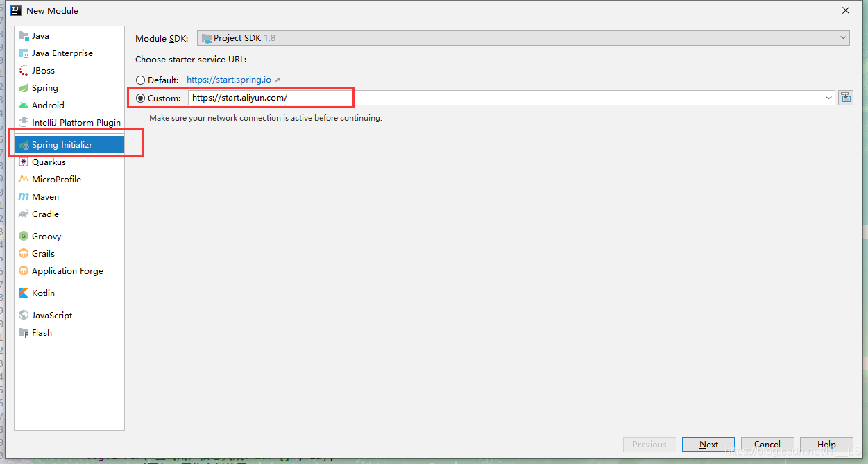Click the custom URL browse icon
The width and height of the screenshot is (868, 464).
tap(845, 98)
